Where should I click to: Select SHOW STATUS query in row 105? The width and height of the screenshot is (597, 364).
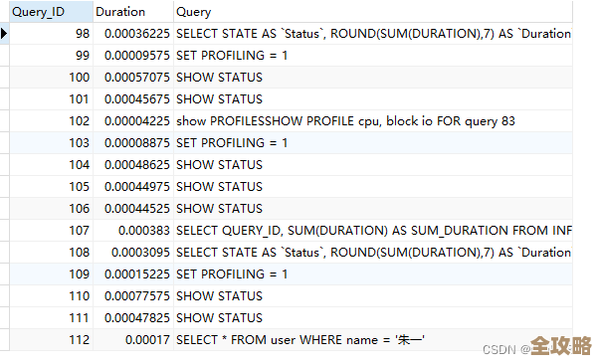click(219, 187)
